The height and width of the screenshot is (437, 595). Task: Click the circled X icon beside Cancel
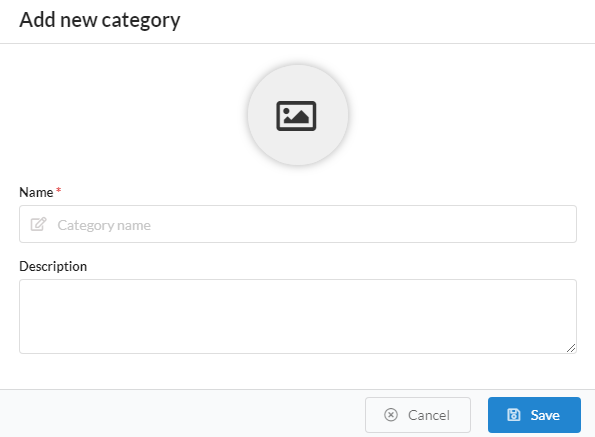point(391,415)
